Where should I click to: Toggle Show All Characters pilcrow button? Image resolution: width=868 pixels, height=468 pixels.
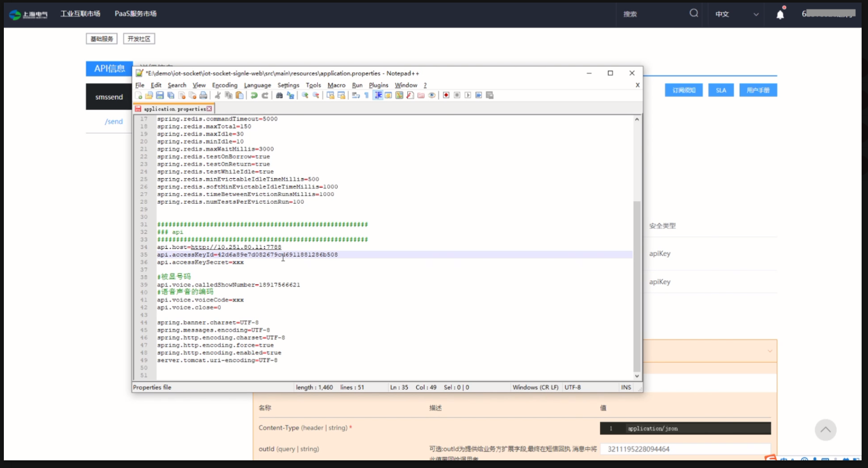[366, 95]
